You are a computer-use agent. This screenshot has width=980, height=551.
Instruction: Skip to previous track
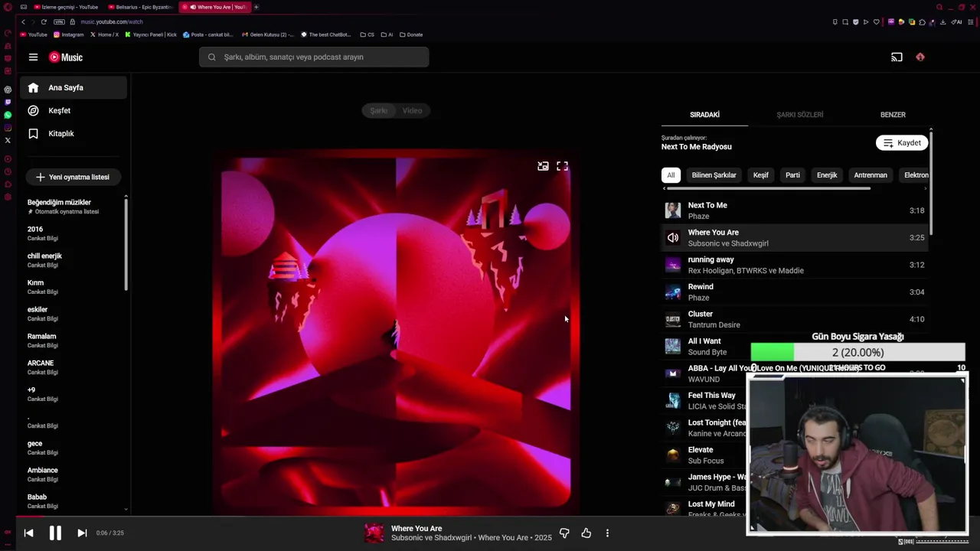[28, 533]
